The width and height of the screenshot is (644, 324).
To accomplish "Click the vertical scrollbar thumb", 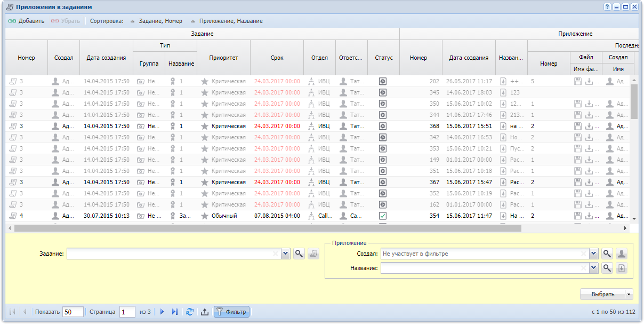I will 634,101.
